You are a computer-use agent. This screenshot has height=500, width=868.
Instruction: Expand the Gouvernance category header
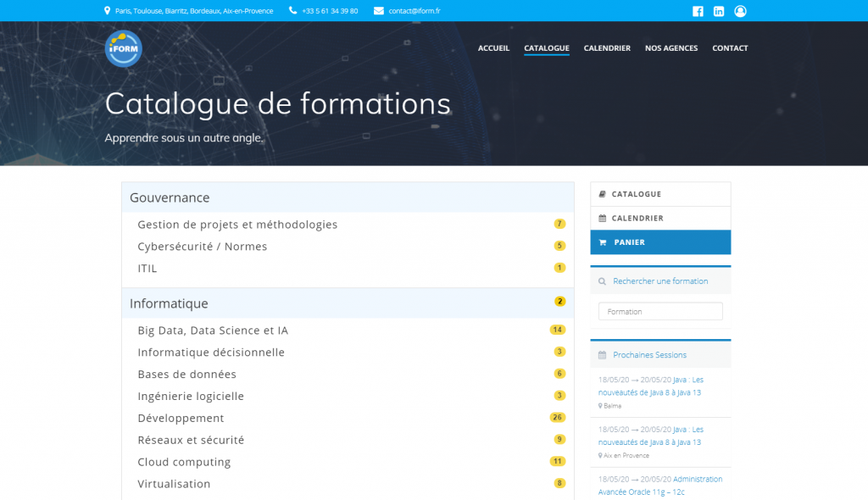pyautogui.click(x=348, y=197)
